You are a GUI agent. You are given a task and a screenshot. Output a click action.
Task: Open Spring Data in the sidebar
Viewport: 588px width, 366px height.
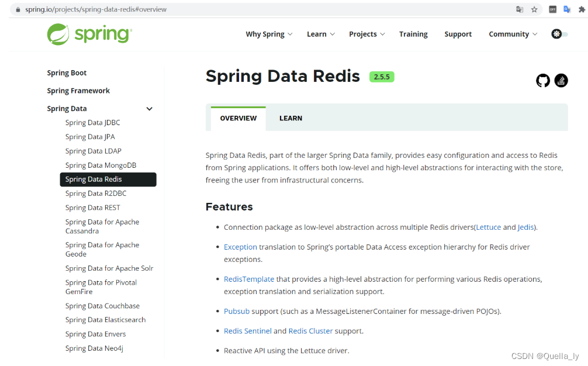(x=67, y=109)
